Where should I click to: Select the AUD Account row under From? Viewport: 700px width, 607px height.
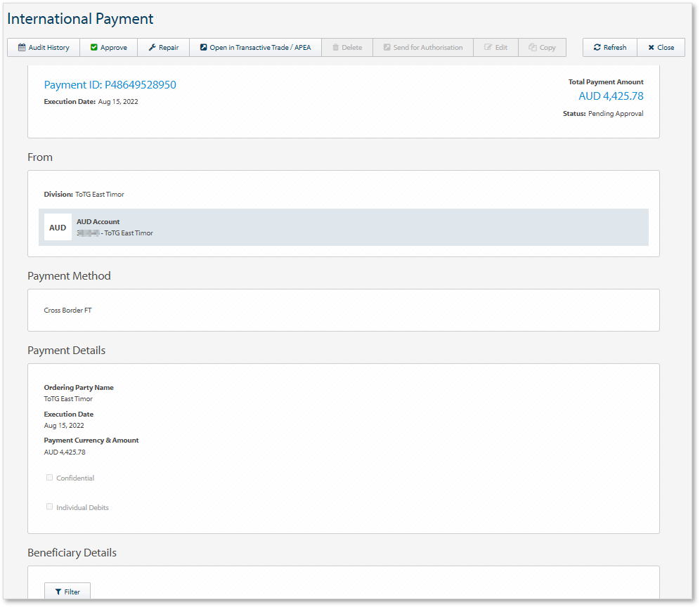pyautogui.click(x=343, y=226)
